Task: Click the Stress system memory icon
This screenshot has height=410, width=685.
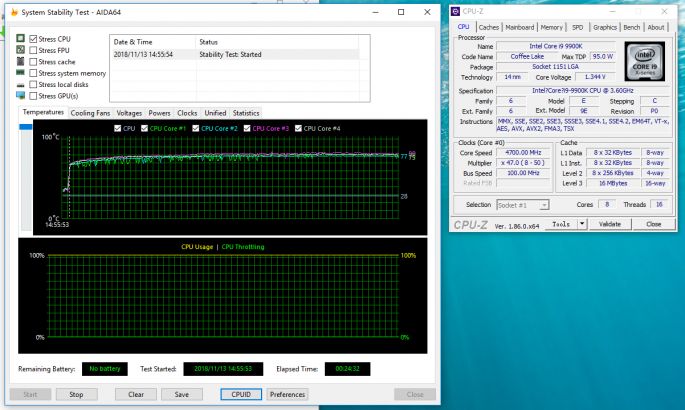Action: point(20,73)
